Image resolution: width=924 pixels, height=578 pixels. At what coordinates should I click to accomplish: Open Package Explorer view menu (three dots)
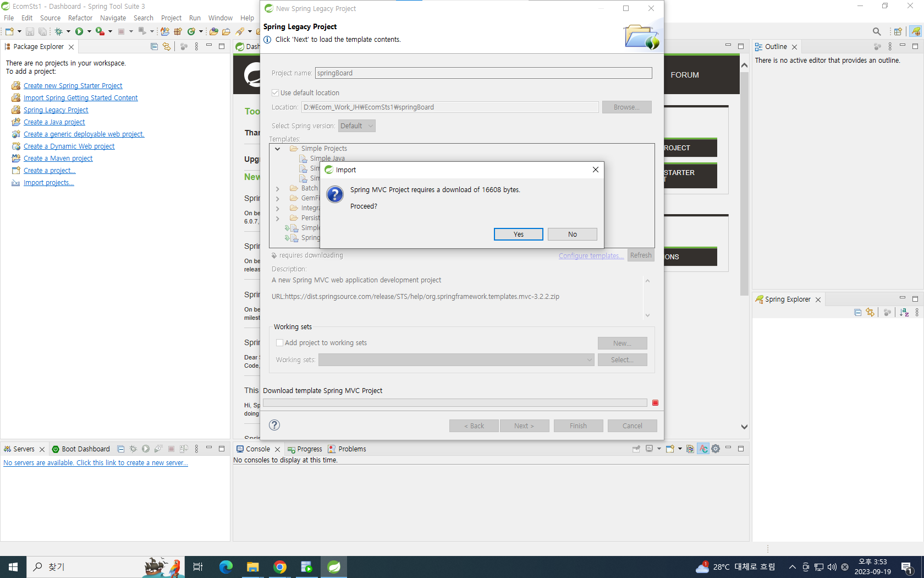(x=196, y=47)
